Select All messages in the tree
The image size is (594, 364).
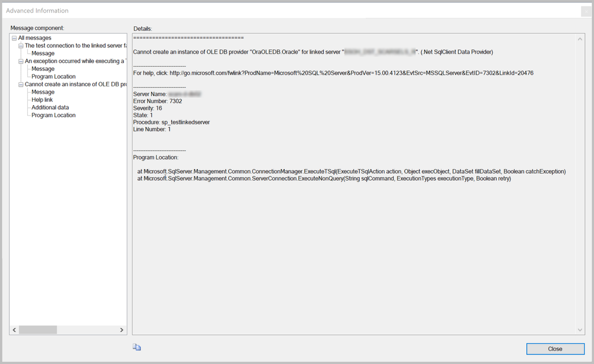[x=34, y=38]
